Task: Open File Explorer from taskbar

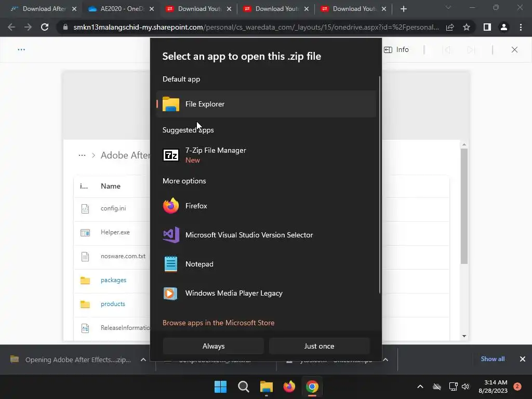Action: (267, 387)
